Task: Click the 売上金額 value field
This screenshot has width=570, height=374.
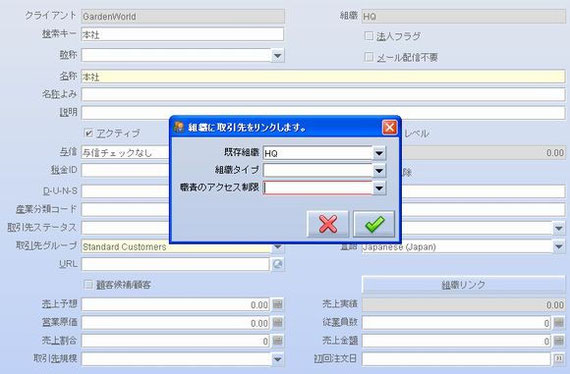Action: click(x=456, y=341)
